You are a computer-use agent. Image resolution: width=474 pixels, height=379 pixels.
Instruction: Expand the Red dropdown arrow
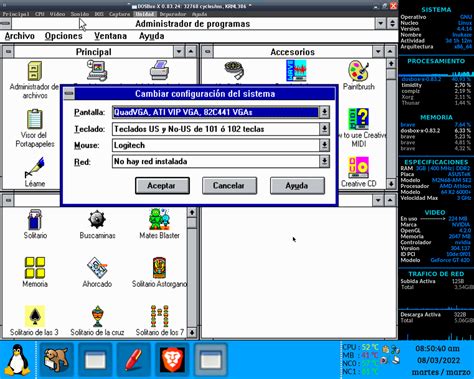tap(324, 161)
